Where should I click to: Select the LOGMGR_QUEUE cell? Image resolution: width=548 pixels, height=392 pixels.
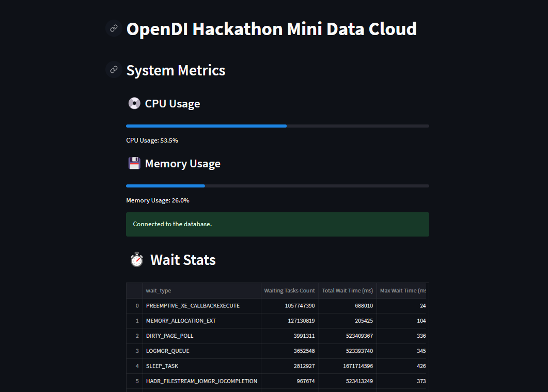pos(201,351)
